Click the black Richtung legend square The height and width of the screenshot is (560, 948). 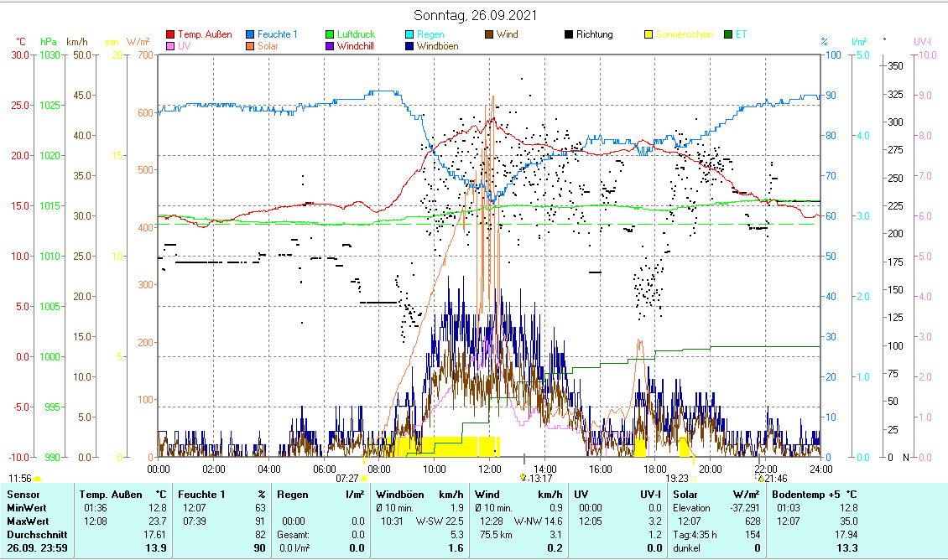point(569,34)
